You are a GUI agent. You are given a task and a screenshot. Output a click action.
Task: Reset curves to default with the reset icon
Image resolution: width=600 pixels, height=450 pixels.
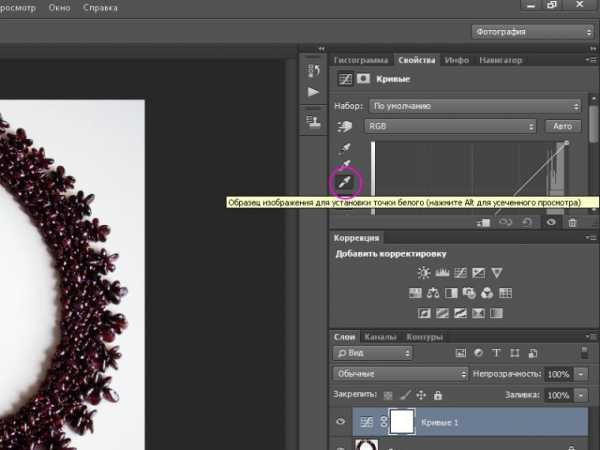(527, 222)
